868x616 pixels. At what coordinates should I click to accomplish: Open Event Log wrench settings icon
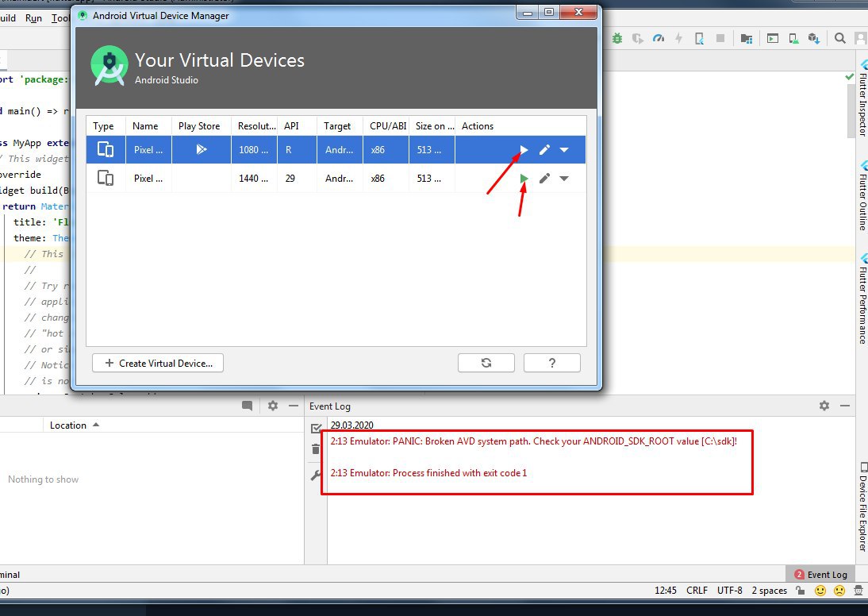316,475
